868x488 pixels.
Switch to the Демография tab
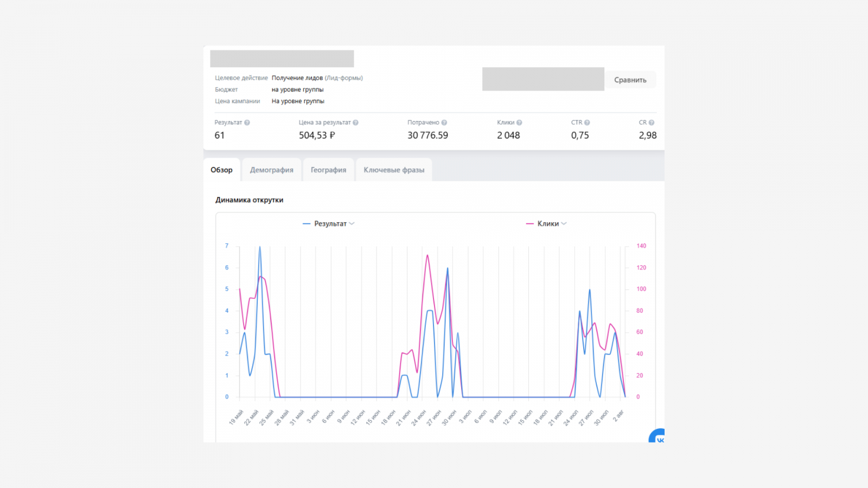tap(271, 170)
